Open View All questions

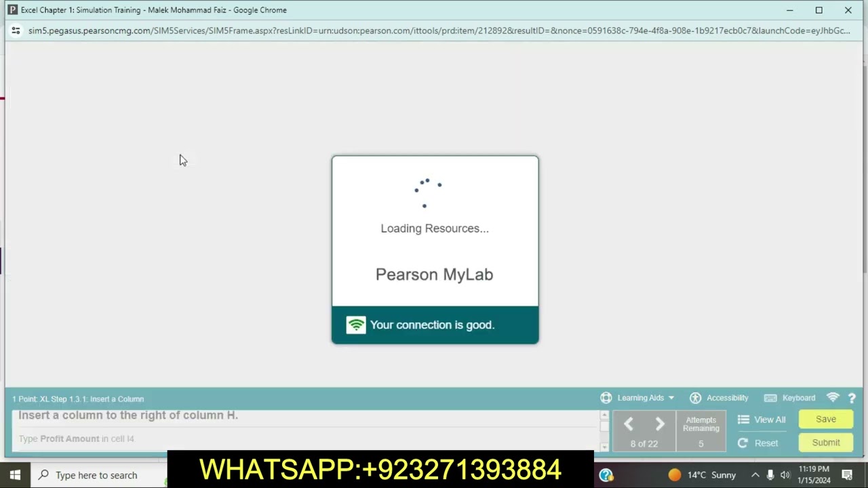coord(770,420)
